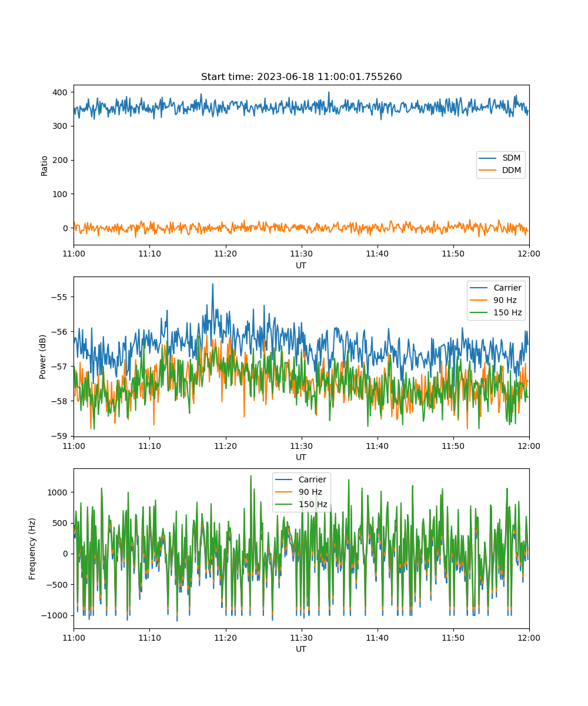
Task: Click the 300 tick label on the Ratio axis
Action: pyautogui.click(x=61, y=126)
